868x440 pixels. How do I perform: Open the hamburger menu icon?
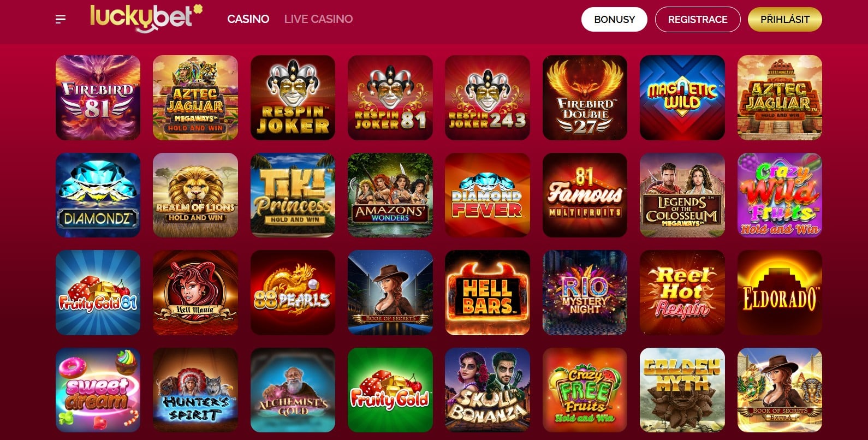click(x=61, y=20)
